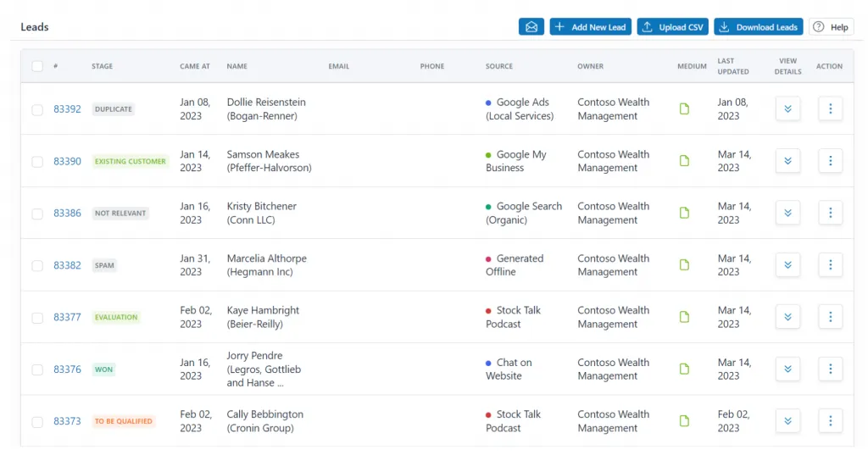Click medium document icon for lead 83373
Viewport: 868px width, 461px height.
(x=684, y=421)
